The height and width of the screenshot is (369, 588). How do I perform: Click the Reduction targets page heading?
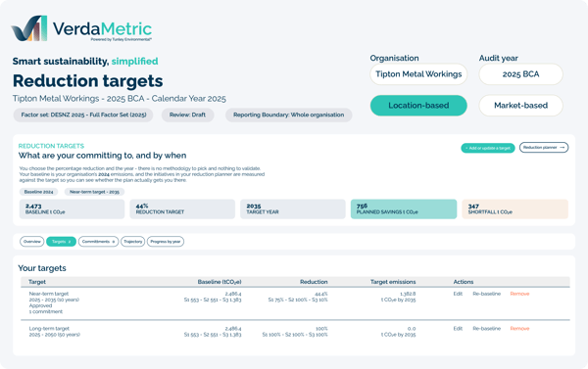click(x=88, y=81)
